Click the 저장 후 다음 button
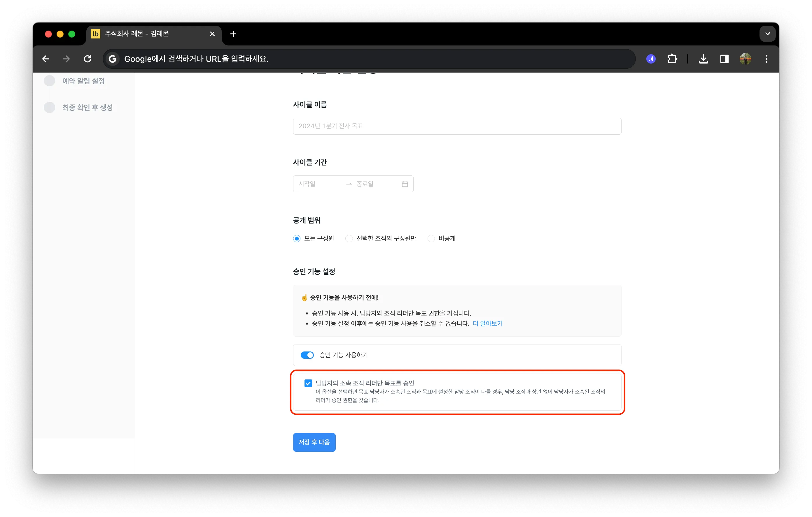 (x=314, y=442)
